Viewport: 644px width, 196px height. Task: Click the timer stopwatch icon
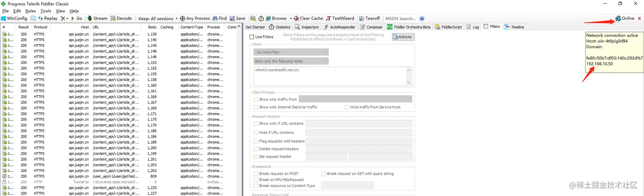coord(261,18)
